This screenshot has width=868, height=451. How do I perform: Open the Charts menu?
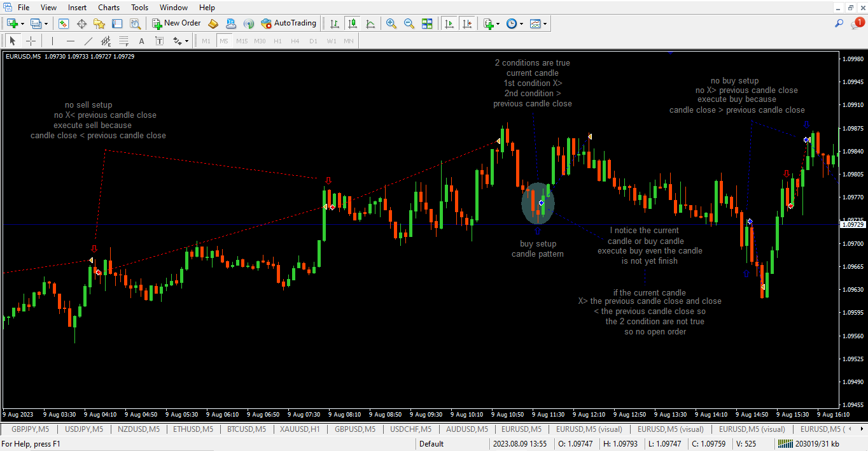pyautogui.click(x=109, y=8)
